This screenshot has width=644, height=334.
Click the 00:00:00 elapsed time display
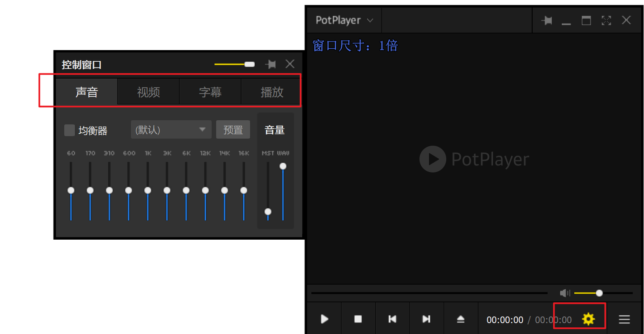coord(505,320)
